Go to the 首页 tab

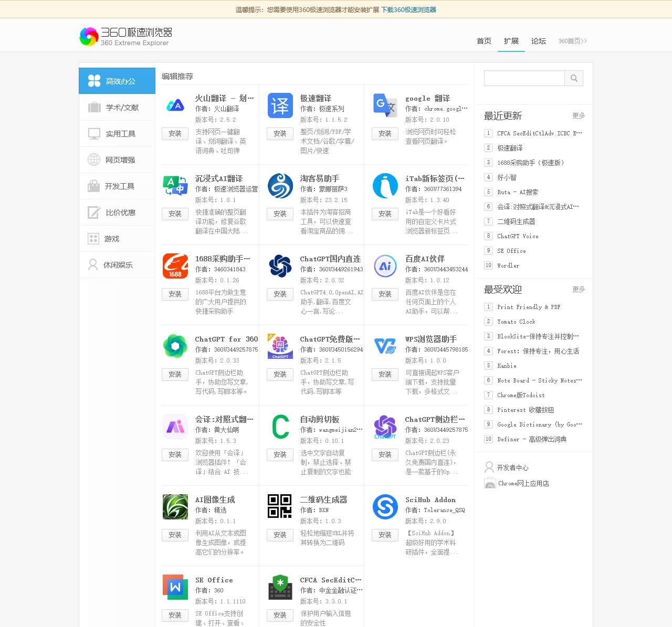[x=484, y=41]
